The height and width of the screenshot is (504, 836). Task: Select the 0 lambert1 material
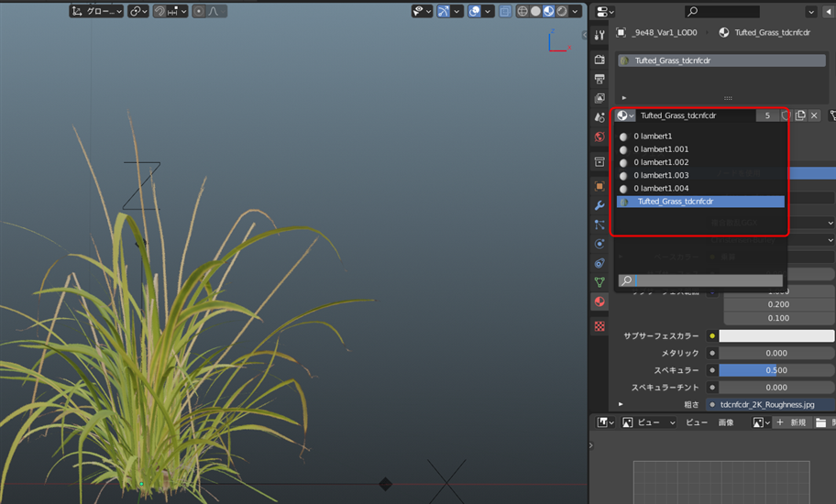pos(700,137)
